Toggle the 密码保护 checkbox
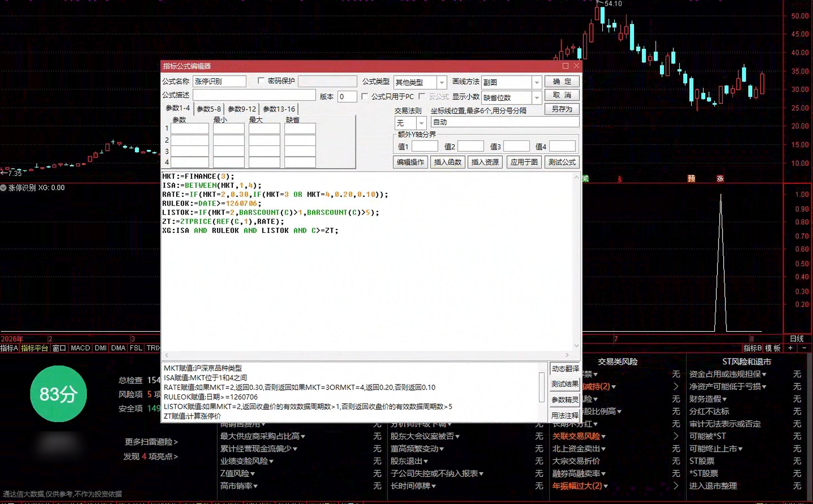The width and height of the screenshot is (813, 504). 261,81
